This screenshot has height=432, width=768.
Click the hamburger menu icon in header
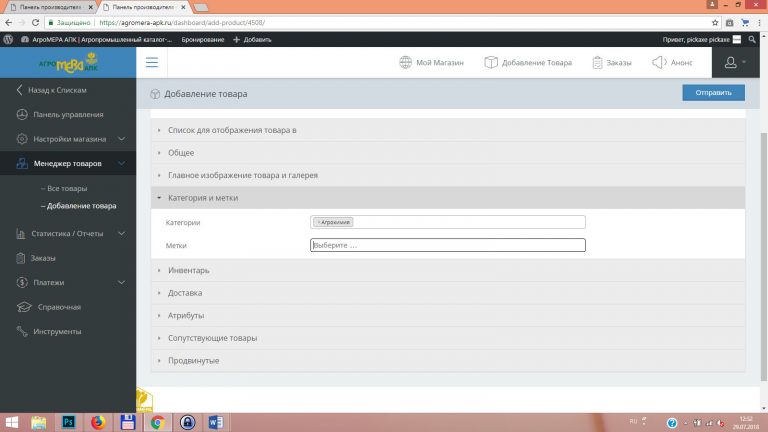pyautogui.click(x=152, y=62)
